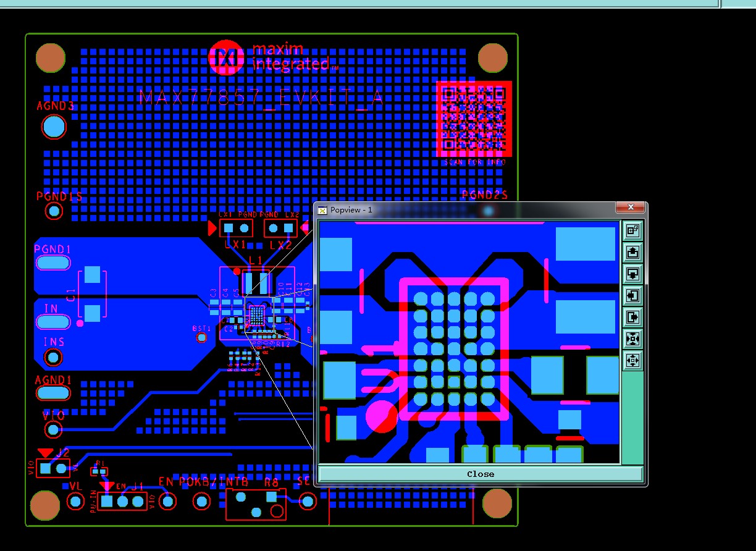Click the Maxim Integrated logo
Image resolution: width=756 pixels, height=551 pixels.
273,57
